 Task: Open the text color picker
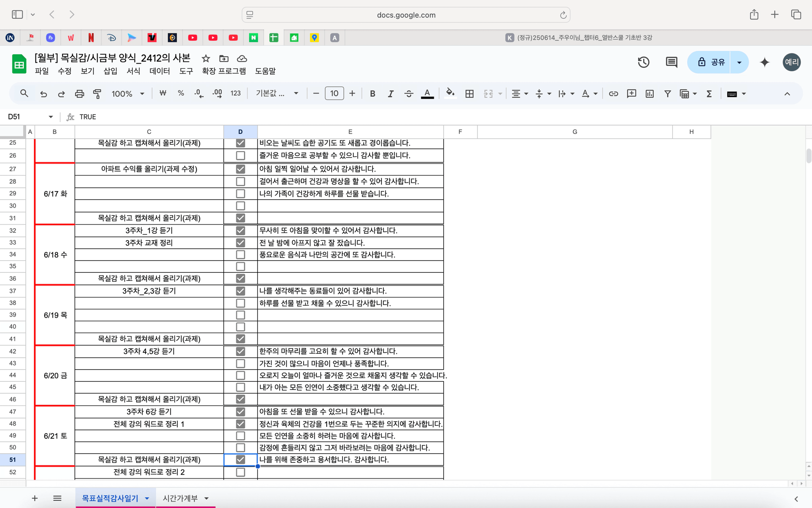click(427, 94)
